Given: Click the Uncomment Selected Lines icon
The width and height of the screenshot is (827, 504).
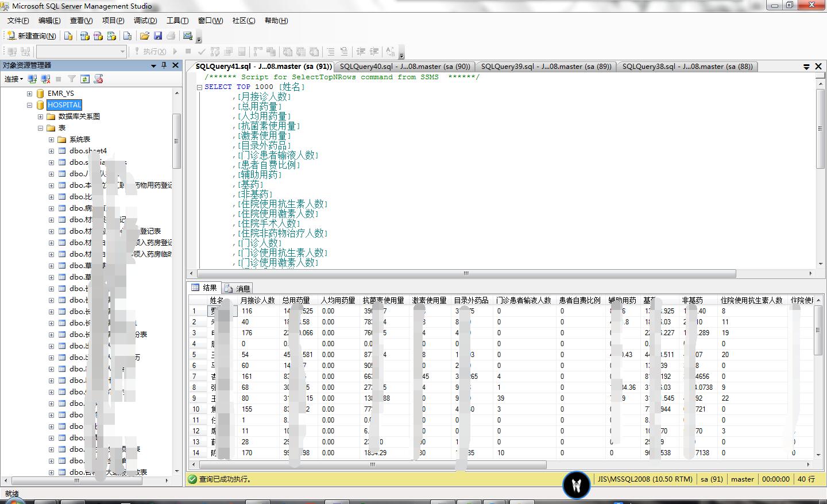Looking at the screenshot, I should [x=343, y=51].
